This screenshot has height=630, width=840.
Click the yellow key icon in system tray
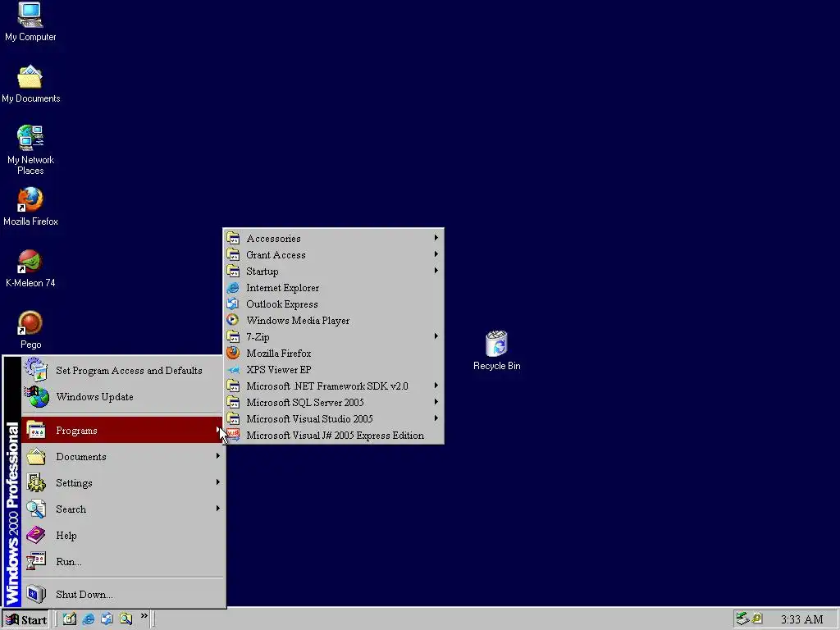[x=757, y=619]
